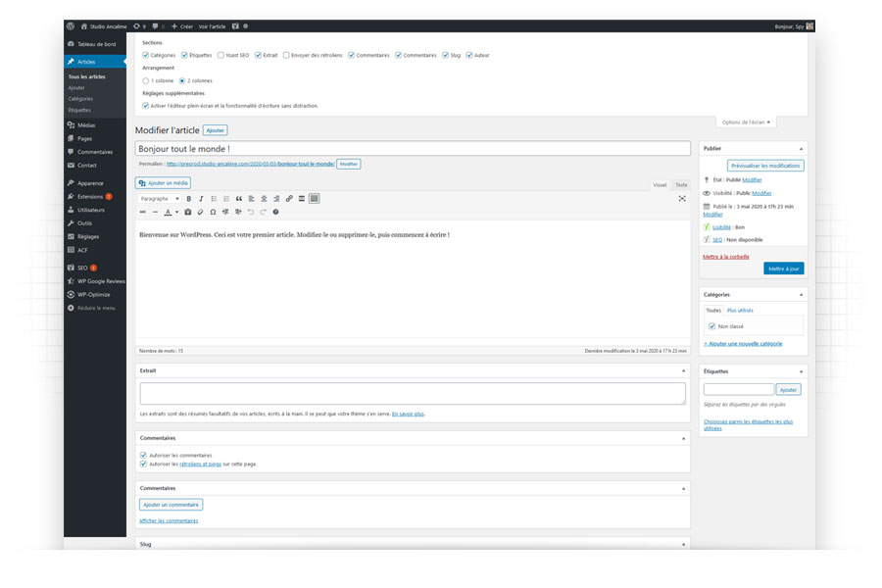Click the Yoast SEO icon in admin bar

[x=235, y=26]
